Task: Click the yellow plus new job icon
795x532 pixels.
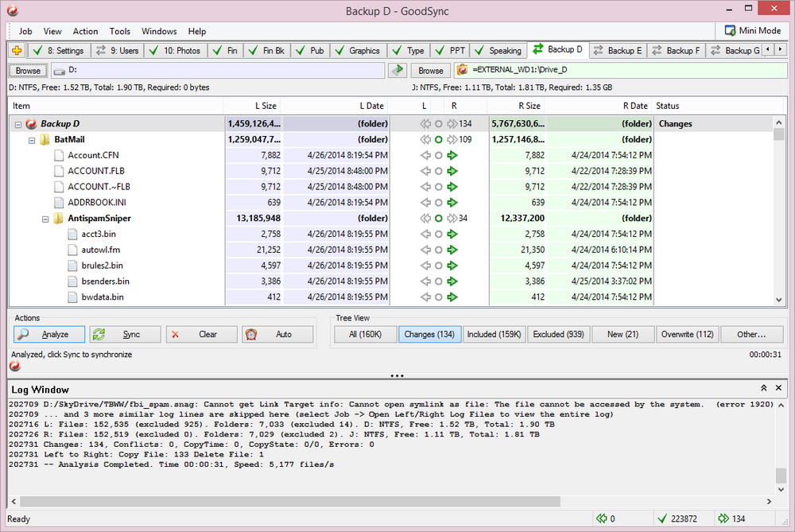Action: [17, 50]
